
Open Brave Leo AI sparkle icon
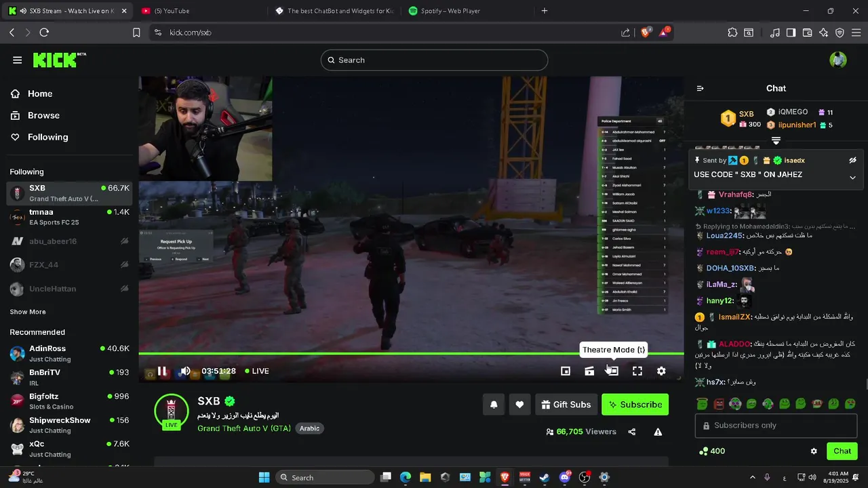point(824,33)
